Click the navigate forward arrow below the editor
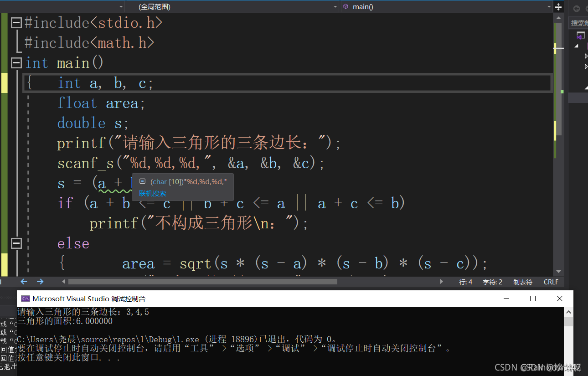 [x=40, y=282]
